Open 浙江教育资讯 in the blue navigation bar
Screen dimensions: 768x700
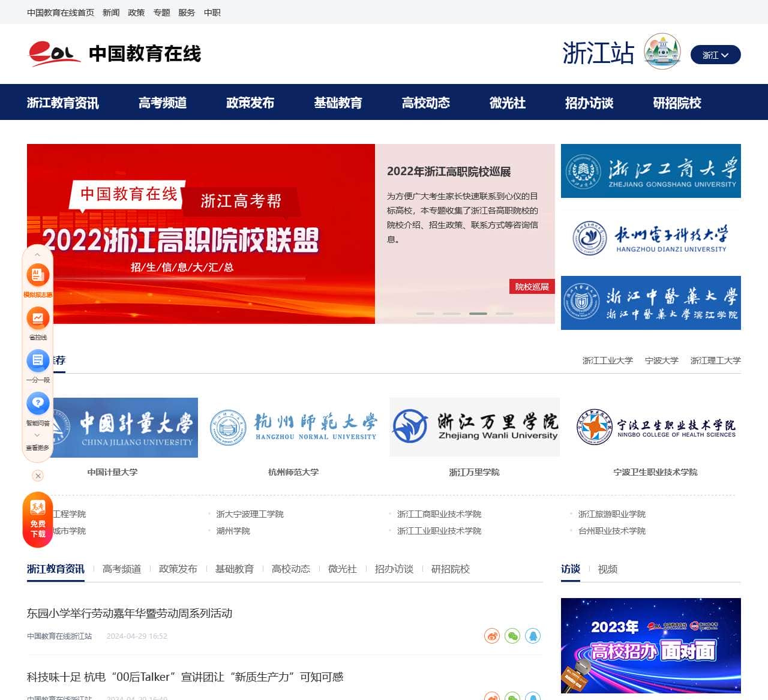tap(63, 103)
